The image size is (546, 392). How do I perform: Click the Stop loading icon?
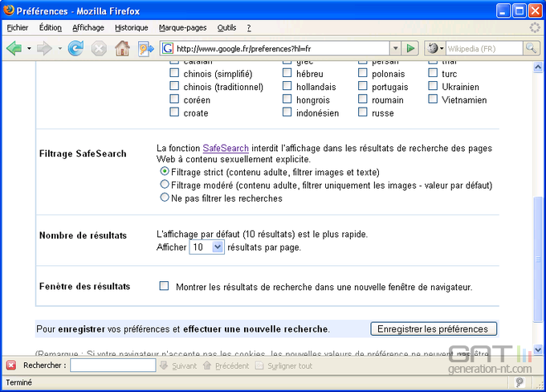click(99, 48)
